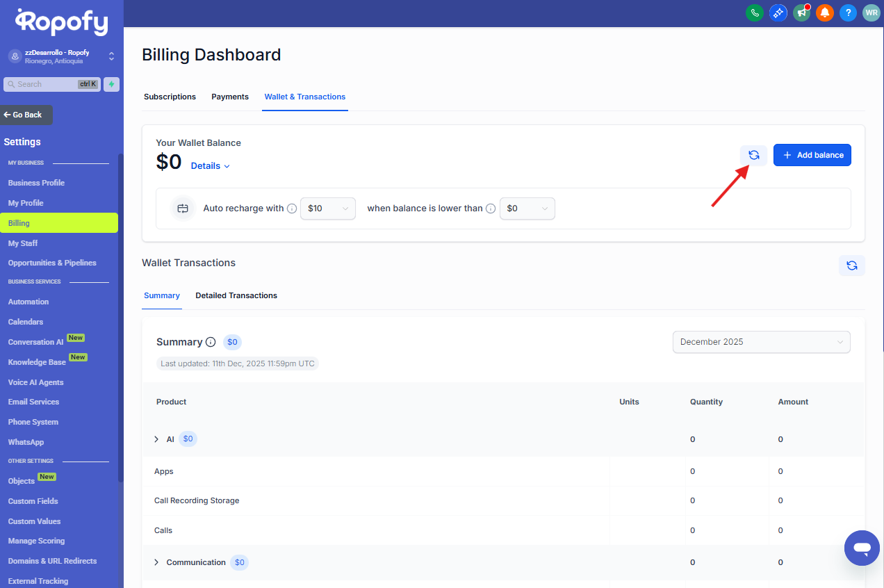Open the WR user avatar menu
This screenshot has width=884, height=588.
click(871, 13)
